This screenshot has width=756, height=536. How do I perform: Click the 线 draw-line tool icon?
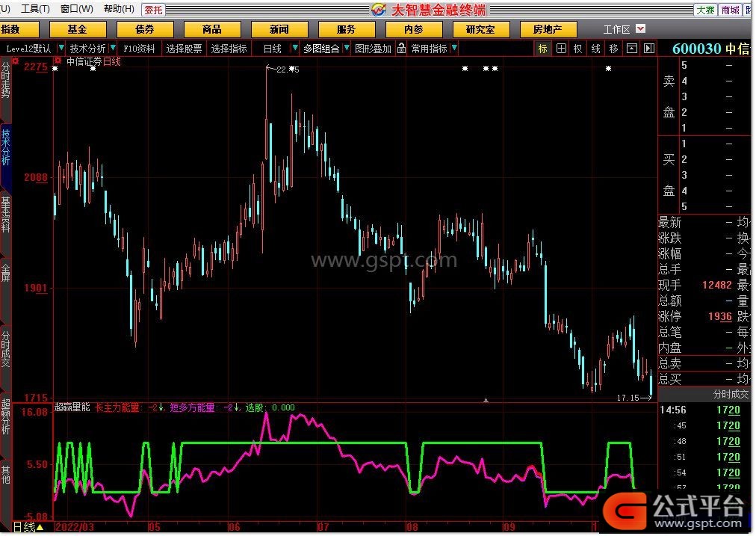596,49
